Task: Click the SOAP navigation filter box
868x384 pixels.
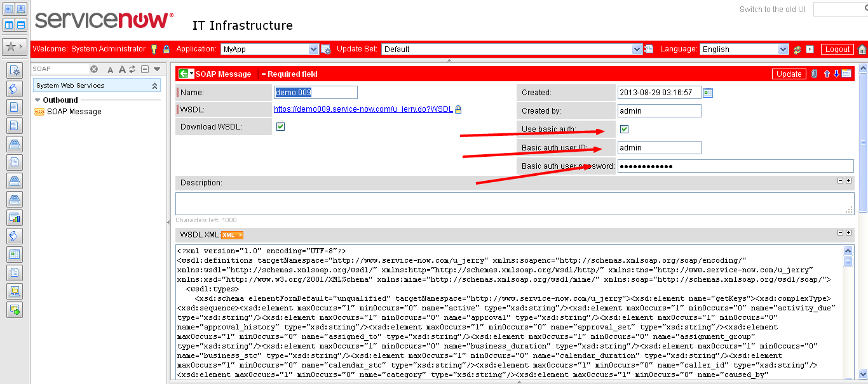Action: 60,69
